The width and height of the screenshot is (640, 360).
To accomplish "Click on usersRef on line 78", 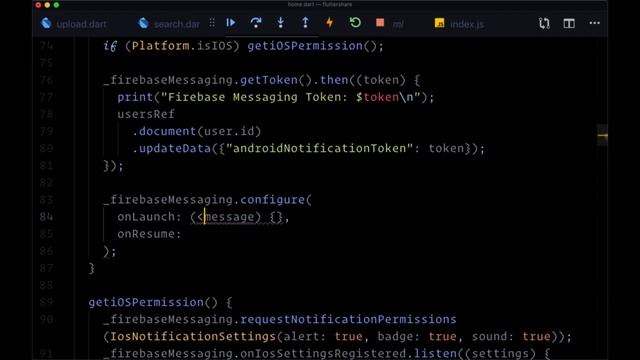I will click(x=146, y=114).
